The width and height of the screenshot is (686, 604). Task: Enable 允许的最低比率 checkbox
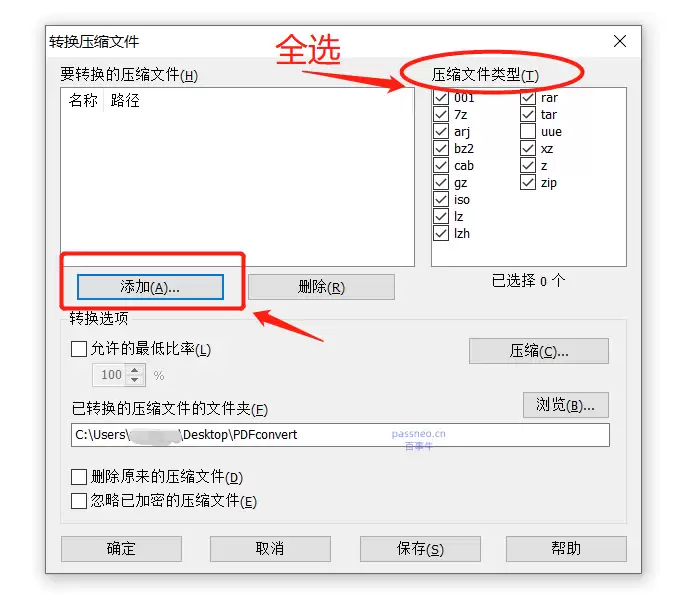(79, 349)
